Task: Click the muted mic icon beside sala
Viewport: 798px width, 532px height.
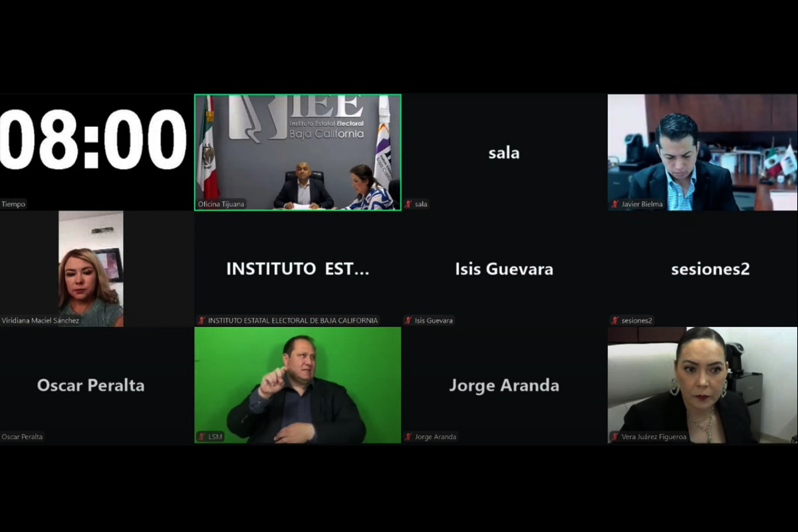Action: coord(408,204)
